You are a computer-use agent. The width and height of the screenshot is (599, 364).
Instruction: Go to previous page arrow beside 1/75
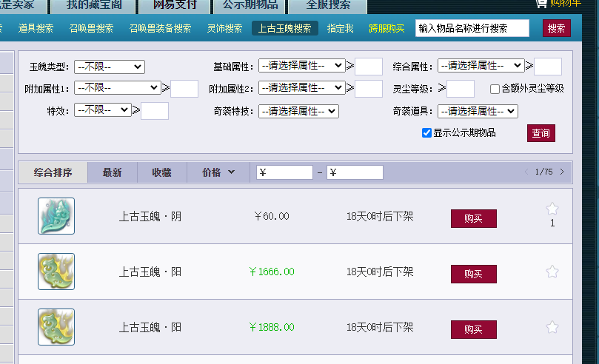click(x=526, y=172)
